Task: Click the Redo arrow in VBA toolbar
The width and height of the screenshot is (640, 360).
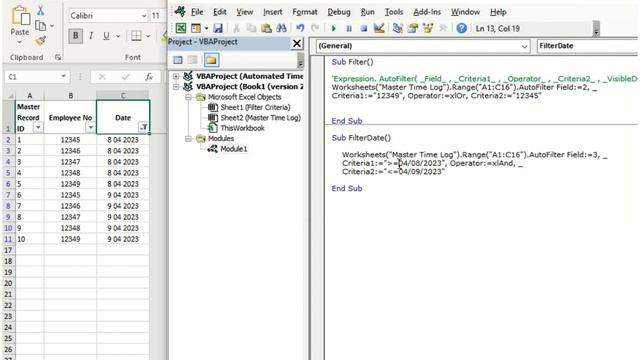Action: pyautogui.click(x=315, y=28)
